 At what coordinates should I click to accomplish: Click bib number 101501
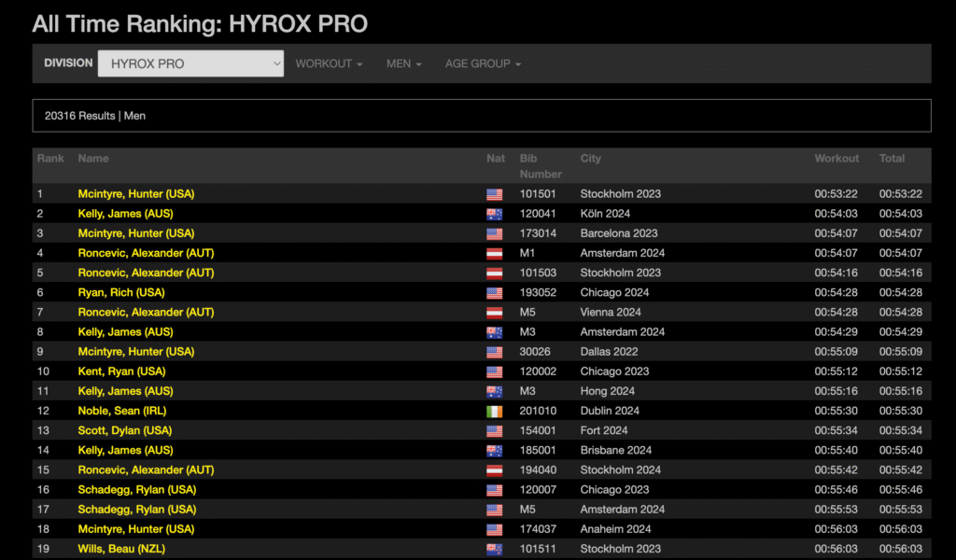point(538,194)
